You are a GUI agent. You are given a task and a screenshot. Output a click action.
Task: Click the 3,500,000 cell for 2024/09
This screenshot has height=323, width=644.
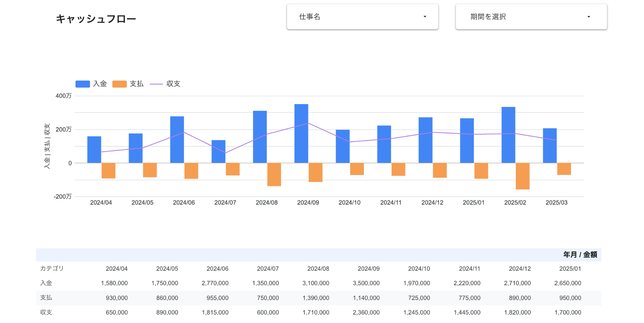tap(366, 283)
